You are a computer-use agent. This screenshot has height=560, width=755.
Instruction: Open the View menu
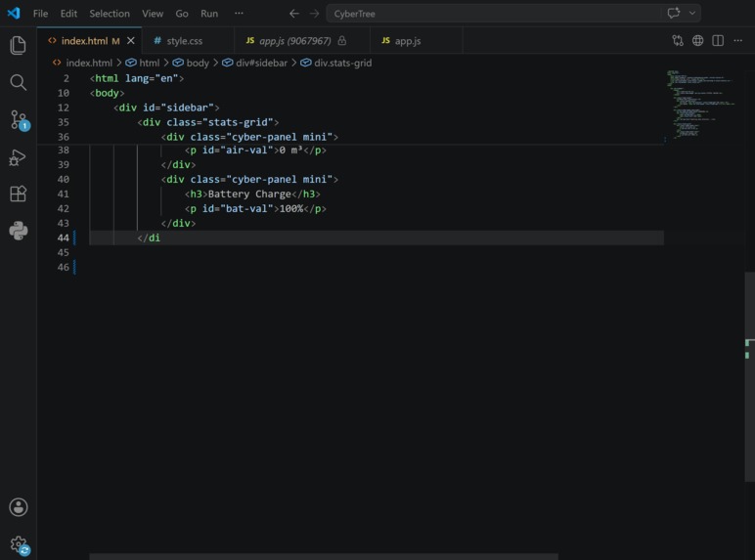coord(153,14)
